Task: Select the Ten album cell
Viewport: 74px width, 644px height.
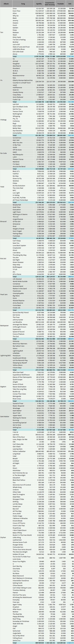Action: [x=6, y=33]
